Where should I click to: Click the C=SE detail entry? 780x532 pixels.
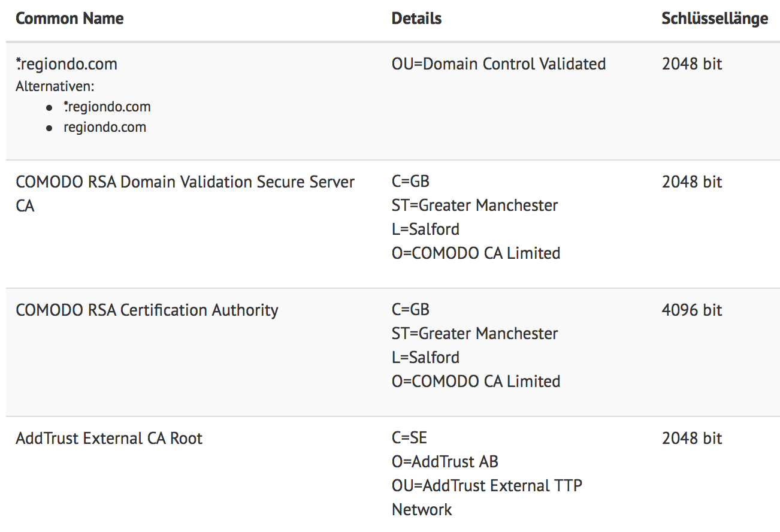point(409,439)
